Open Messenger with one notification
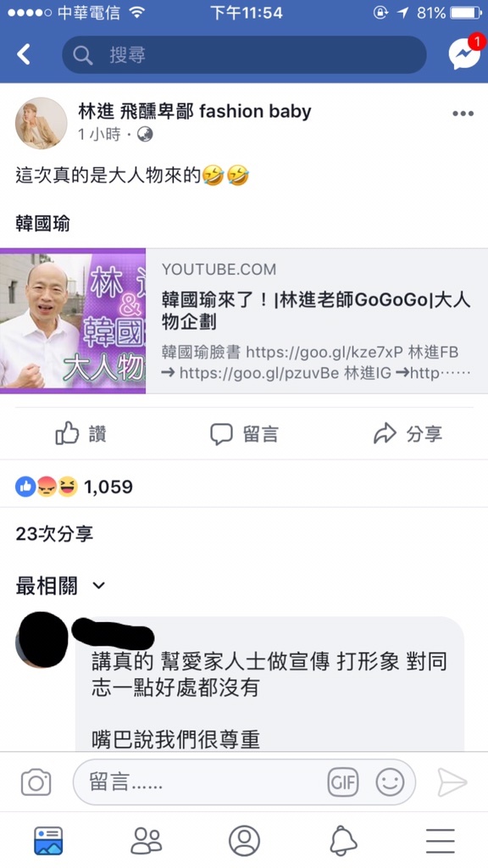 tap(463, 53)
